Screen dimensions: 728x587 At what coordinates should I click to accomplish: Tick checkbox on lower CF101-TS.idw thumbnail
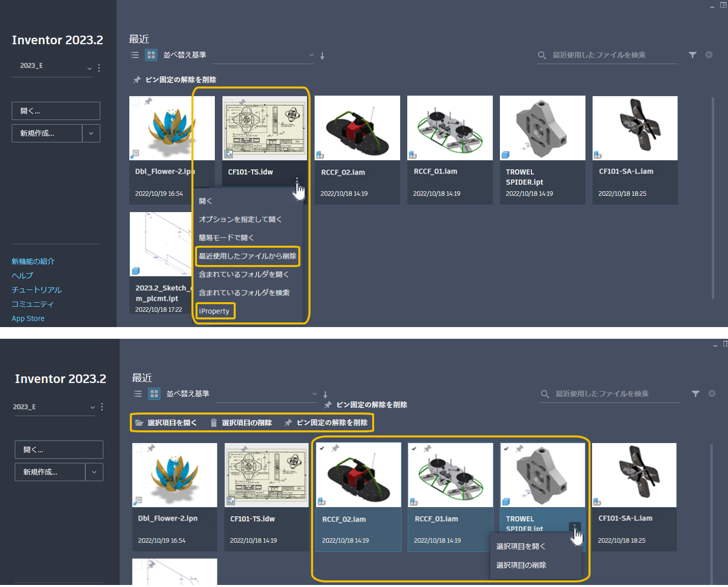(230, 449)
